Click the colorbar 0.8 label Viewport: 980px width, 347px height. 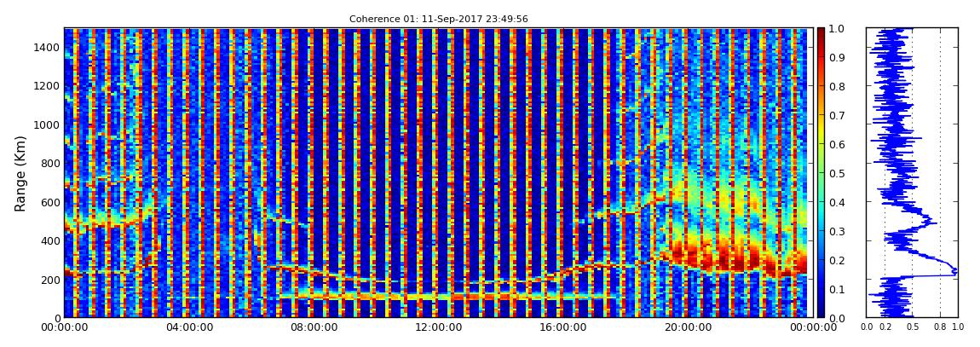click(836, 86)
